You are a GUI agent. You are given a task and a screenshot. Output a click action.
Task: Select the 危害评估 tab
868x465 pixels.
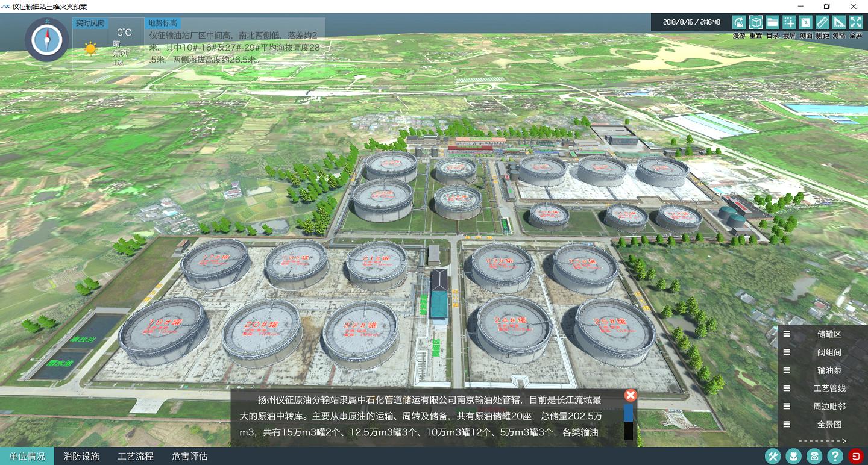click(x=190, y=456)
